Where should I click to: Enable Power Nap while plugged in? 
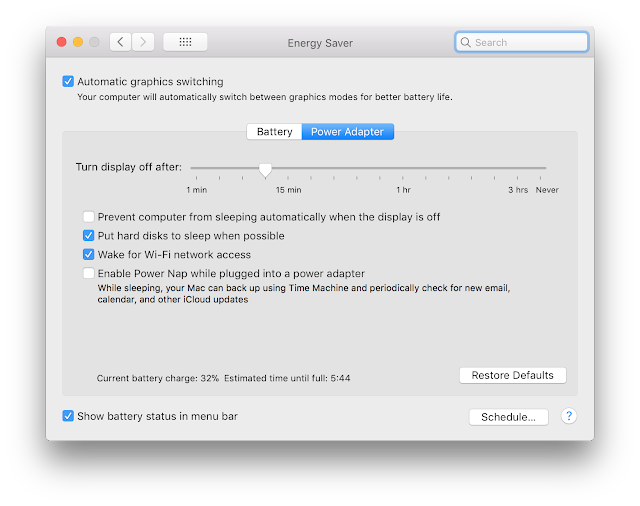(89, 273)
